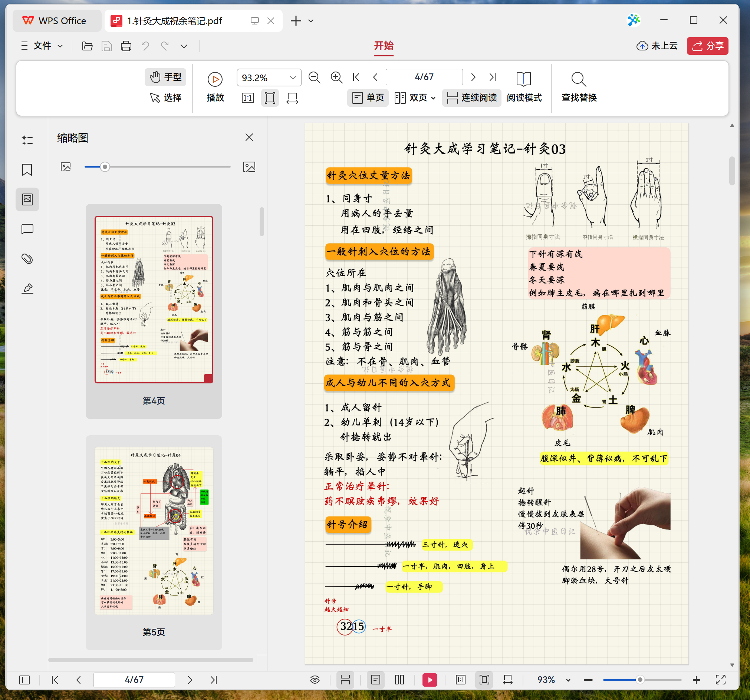This screenshot has height=700, width=750.
Task: Activate the 选择 selection tool
Action: point(165,98)
